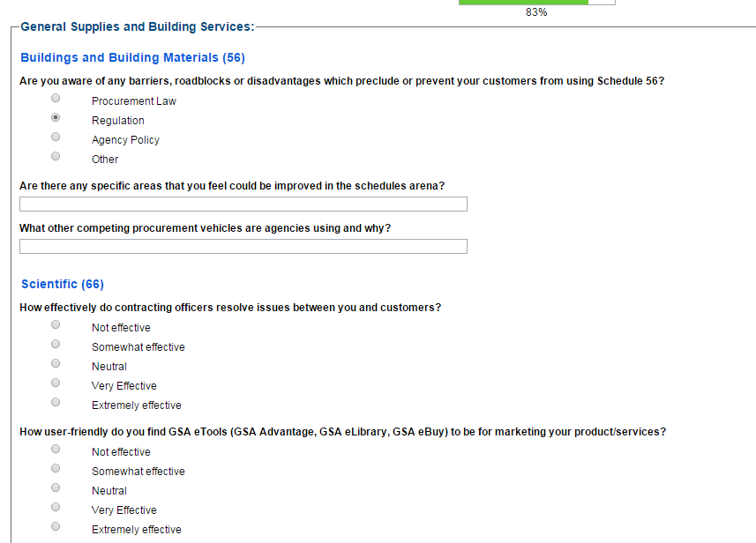Viewport: 756px width, 543px height.
Task: Open the Buildings and Building Materials (56) heading
Action: click(x=132, y=58)
